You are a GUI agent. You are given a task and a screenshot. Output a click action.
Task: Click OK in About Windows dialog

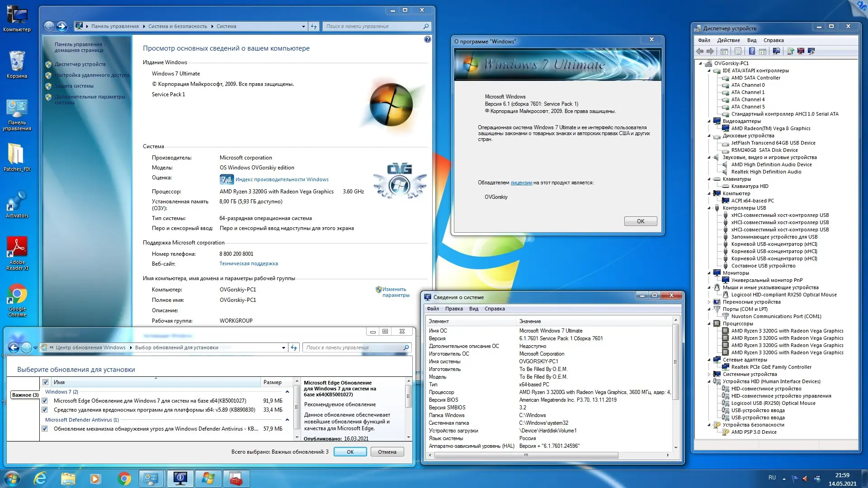tap(640, 221)
